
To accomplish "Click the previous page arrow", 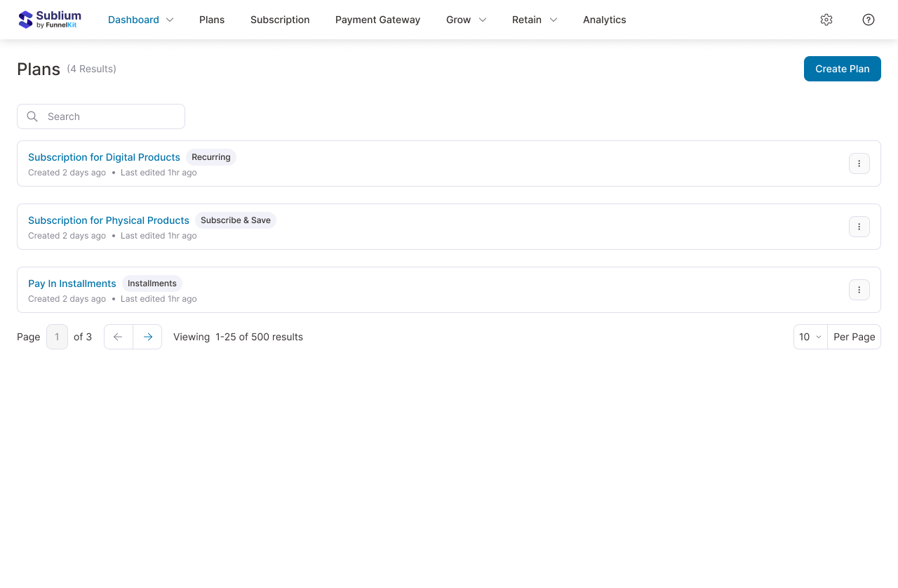I will tap(118, 336).
